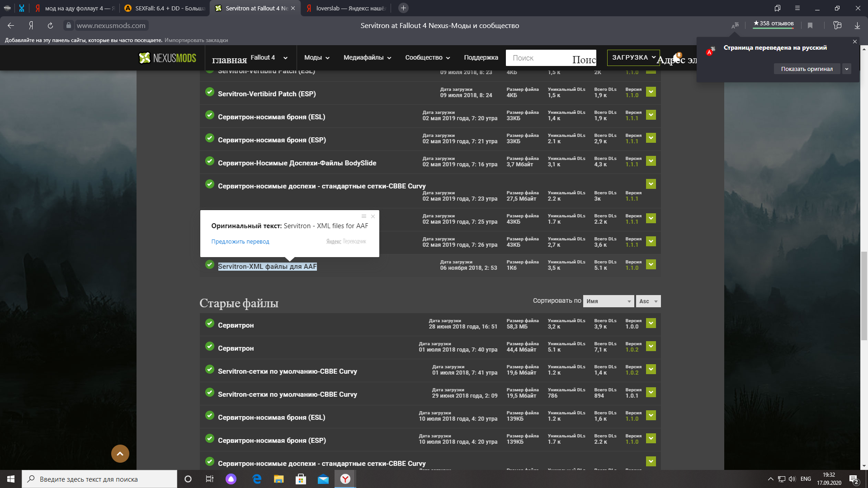Click the Nexus Mods logo icon
Screen dimensions: 868x488
coord(145,58)
